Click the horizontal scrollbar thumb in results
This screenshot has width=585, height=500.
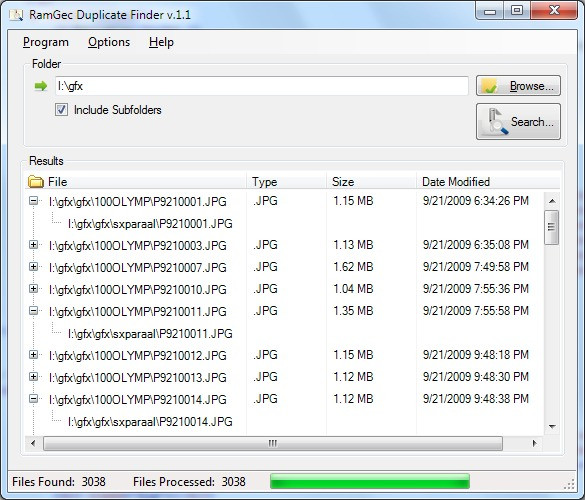[x=273, y=443]
